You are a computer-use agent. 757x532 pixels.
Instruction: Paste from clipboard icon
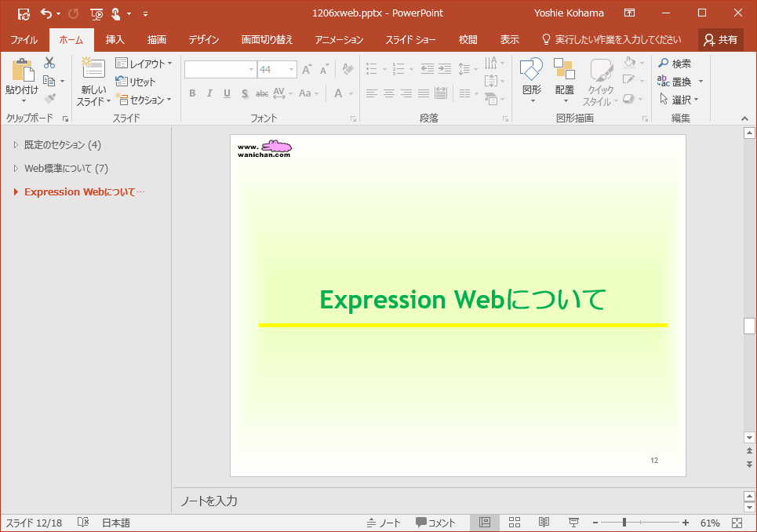coord(23,70)
